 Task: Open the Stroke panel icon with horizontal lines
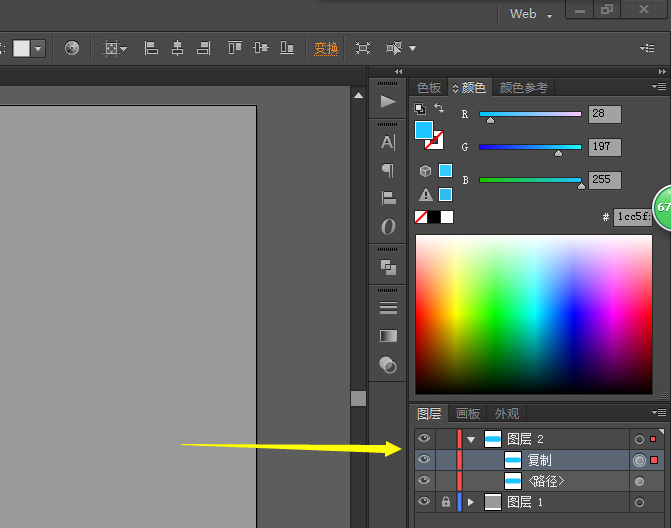pyautogui.click(x=388, y=308)
